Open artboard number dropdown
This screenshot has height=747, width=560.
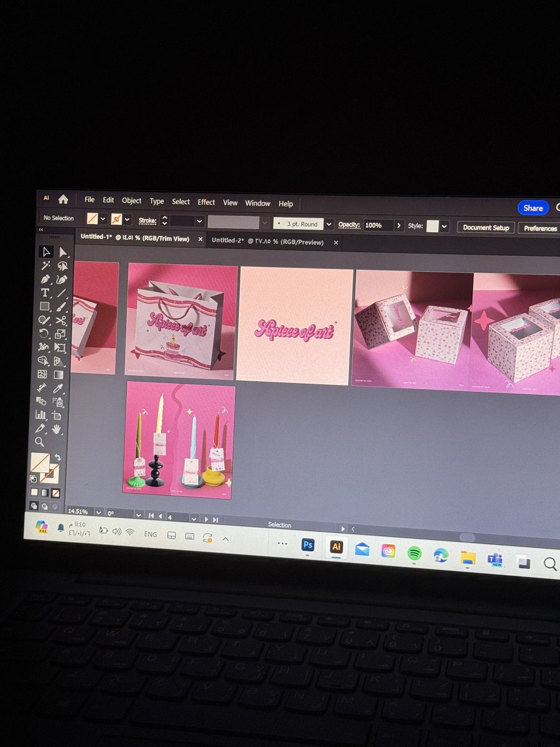(x=194, y=519)
